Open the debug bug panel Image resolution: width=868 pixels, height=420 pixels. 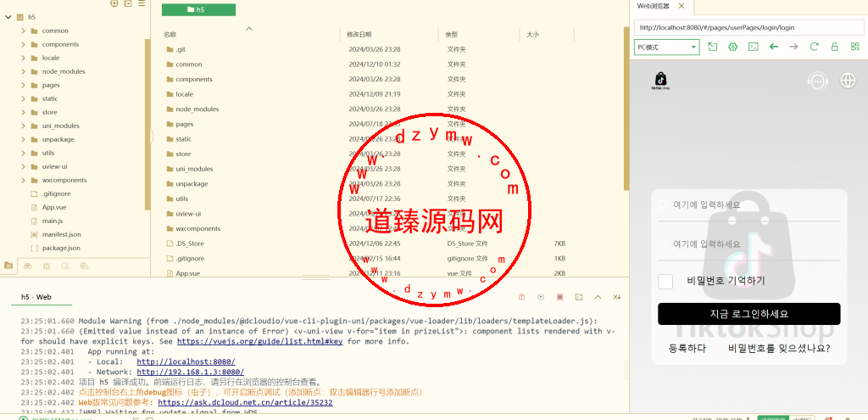(x=47, y=266)
